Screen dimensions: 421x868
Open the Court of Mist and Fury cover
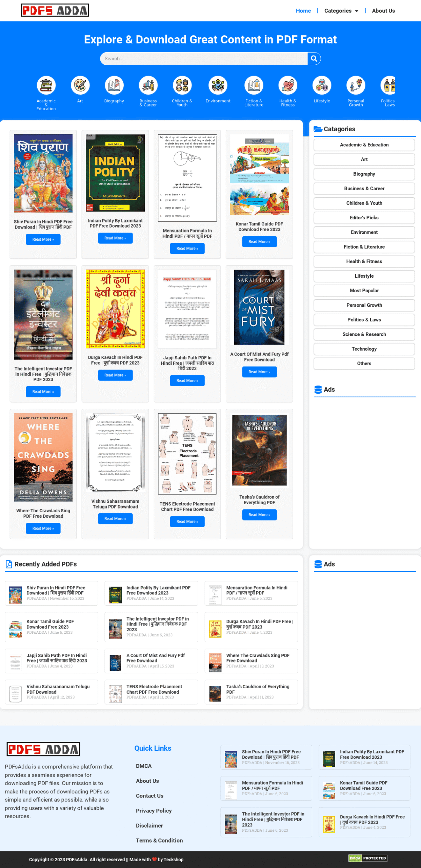(259, 307)
